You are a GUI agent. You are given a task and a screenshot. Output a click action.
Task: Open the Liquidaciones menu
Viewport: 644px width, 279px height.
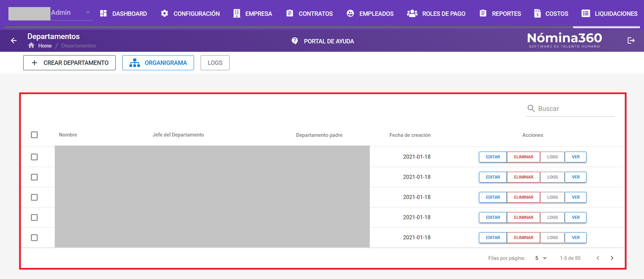tap(610, 13)
